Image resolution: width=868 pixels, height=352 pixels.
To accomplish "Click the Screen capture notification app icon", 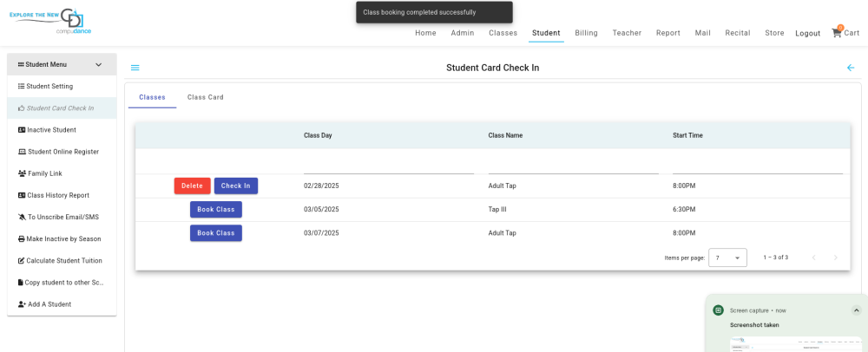I will tap(718, 310).
